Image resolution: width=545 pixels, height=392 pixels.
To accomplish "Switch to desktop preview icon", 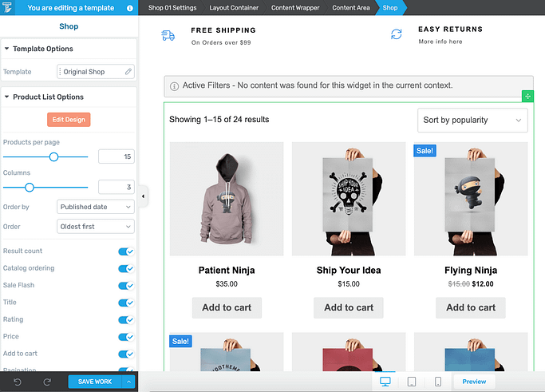I will (385, 382).
